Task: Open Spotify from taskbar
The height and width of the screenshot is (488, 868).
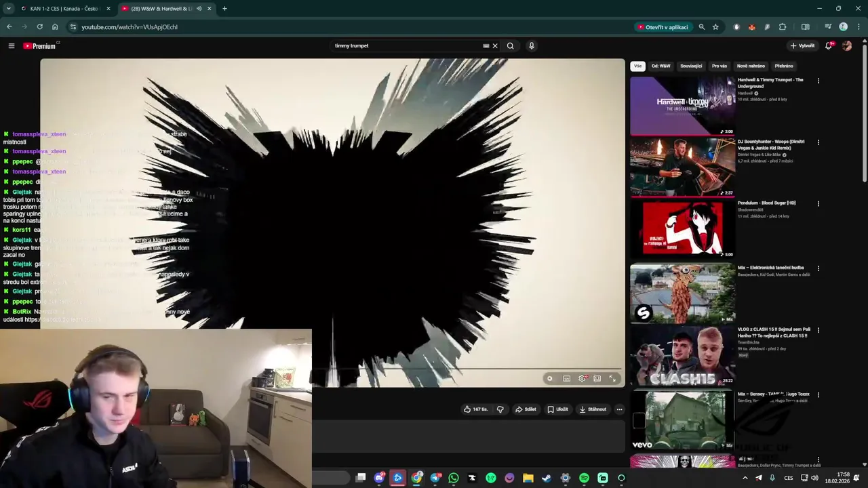Action: pos(584,478)
